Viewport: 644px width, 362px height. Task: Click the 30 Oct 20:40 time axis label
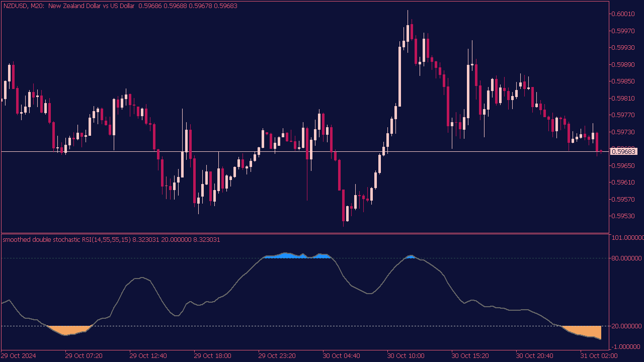point(535,355)
